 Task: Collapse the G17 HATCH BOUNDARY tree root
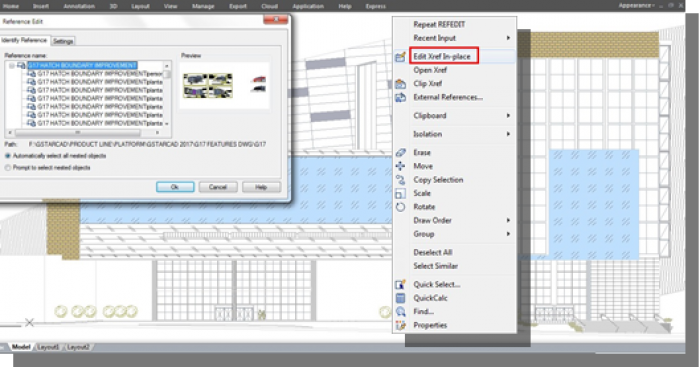pos(12,66)
